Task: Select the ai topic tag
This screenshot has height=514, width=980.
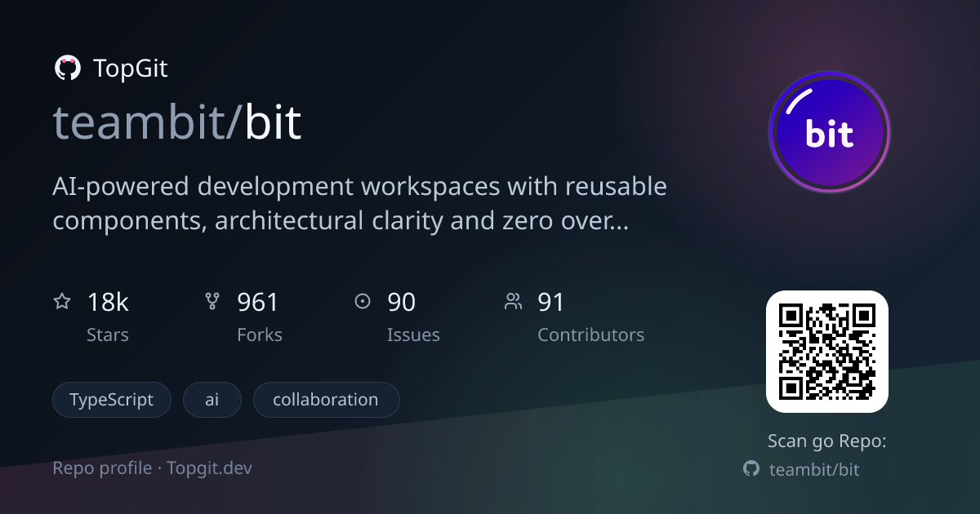Action: coord(212,400)
